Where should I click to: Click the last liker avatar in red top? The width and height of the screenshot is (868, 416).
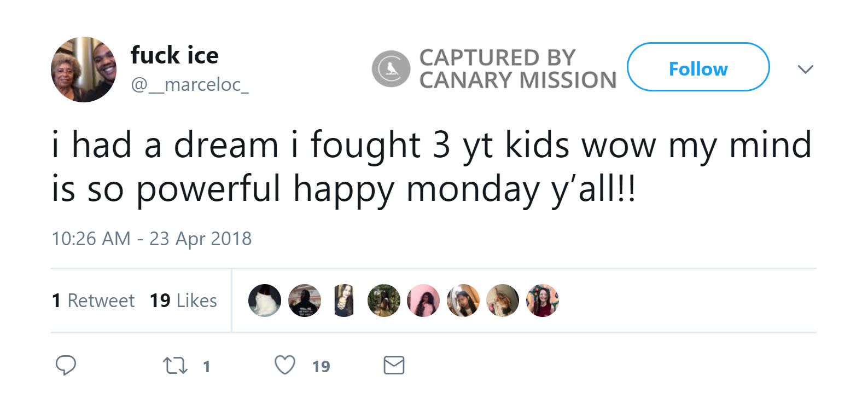pos(543,301)
